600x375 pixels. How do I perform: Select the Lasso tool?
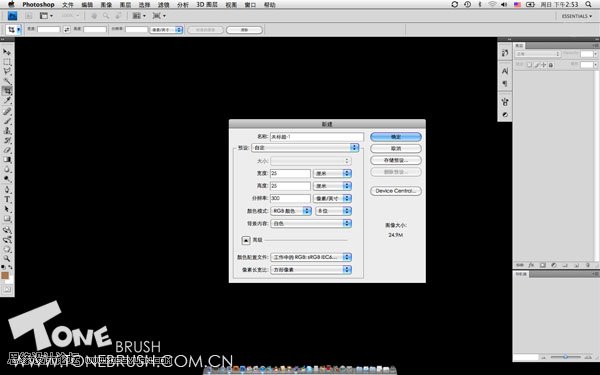tap(7, 71)
